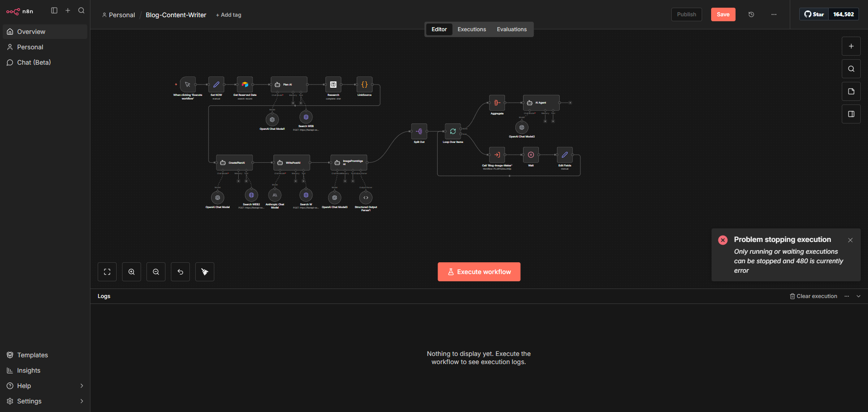Fit the workflow to view
Viewport: 868px width, 412px height.
tap(107, 272)
